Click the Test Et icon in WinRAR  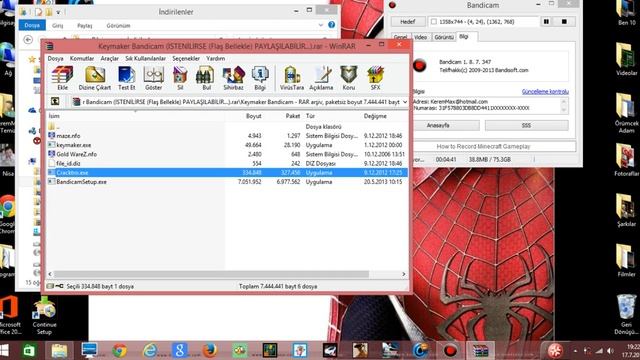click(x=127, y=78)
